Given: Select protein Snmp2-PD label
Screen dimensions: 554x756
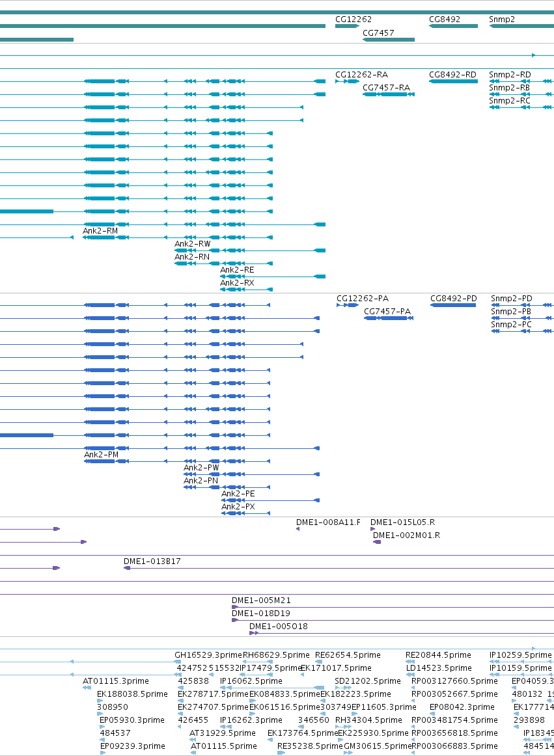Looking at the screenshot, I should pyautogui.click(x=512, y=299).
